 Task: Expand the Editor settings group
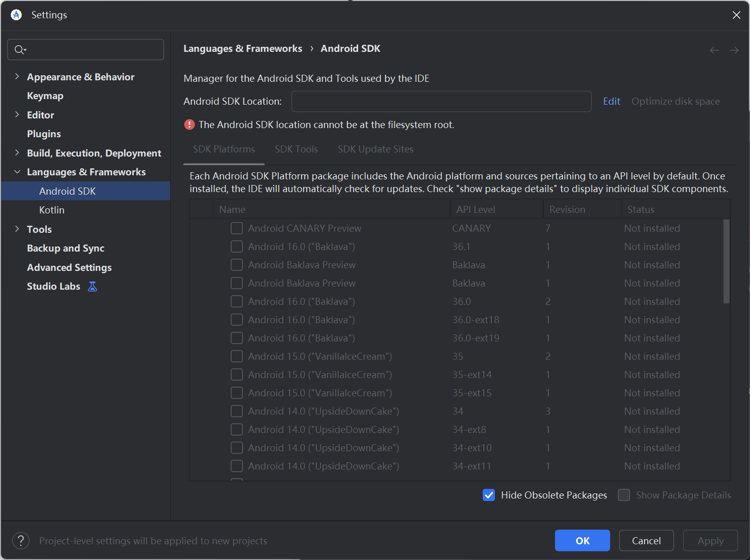(17, 115)
